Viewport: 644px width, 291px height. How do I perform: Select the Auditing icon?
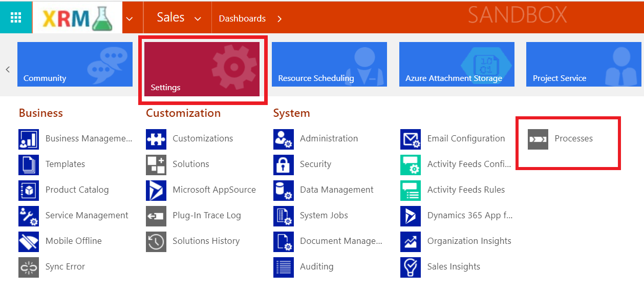tap(283, 267)
